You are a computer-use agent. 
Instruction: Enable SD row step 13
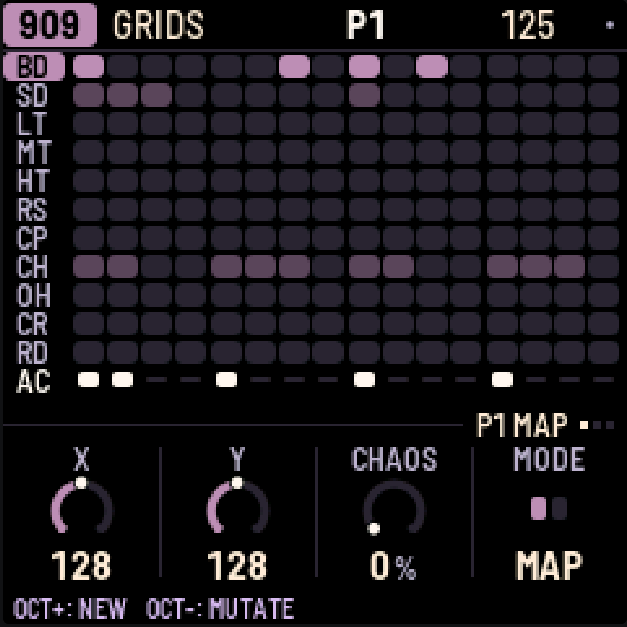(x=502, y=95)
